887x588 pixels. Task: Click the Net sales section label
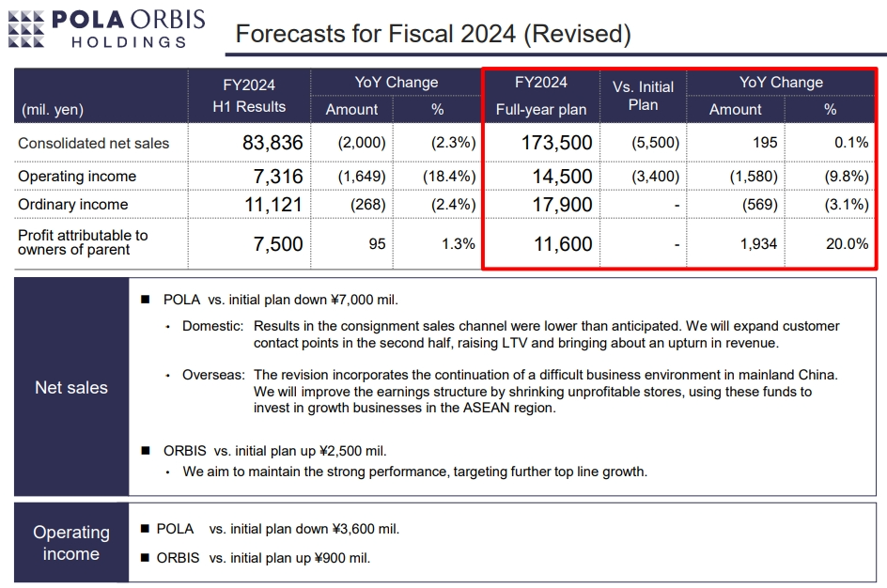(x=71, y=388)
